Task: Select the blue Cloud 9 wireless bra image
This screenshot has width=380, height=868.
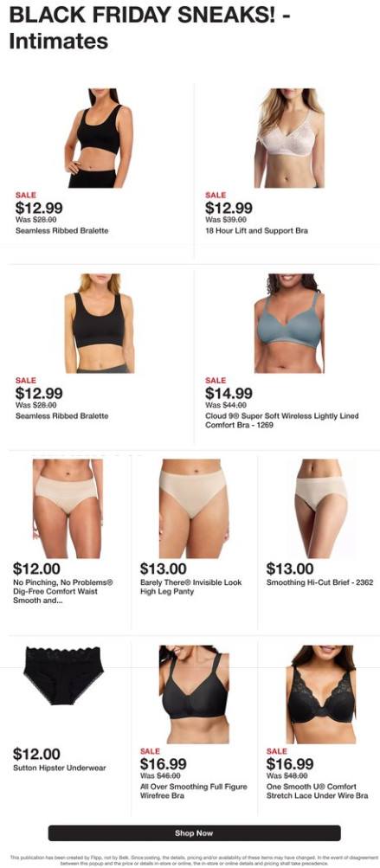Action: [289, 324]
